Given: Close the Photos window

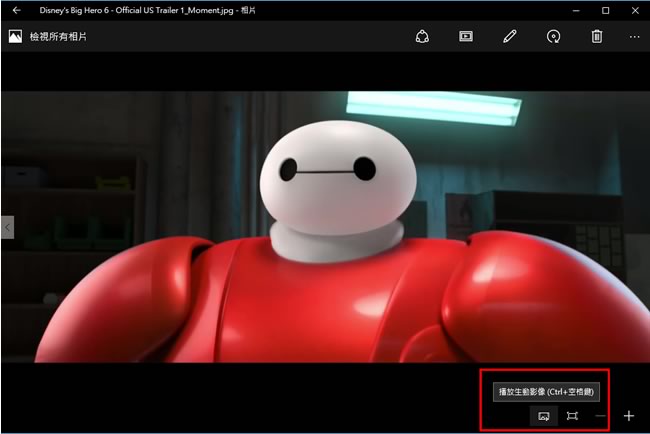Looking at the screenshot, I should point(635,11).
